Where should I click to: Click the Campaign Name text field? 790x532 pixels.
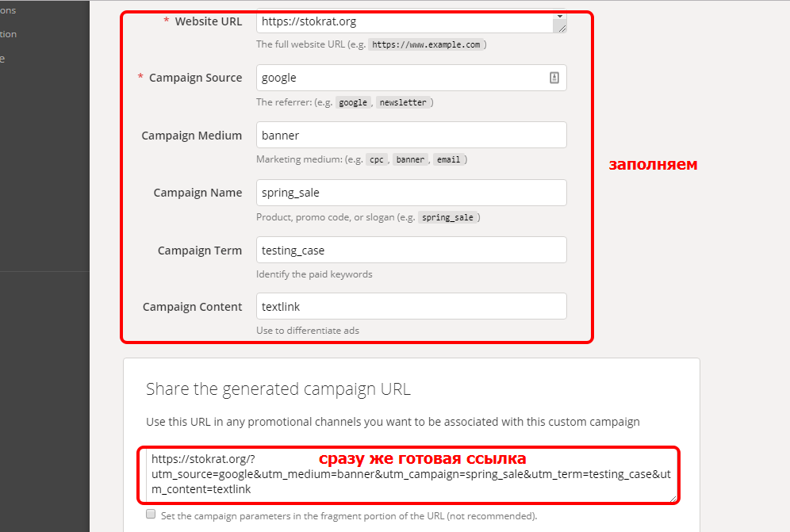click(411, 193)
